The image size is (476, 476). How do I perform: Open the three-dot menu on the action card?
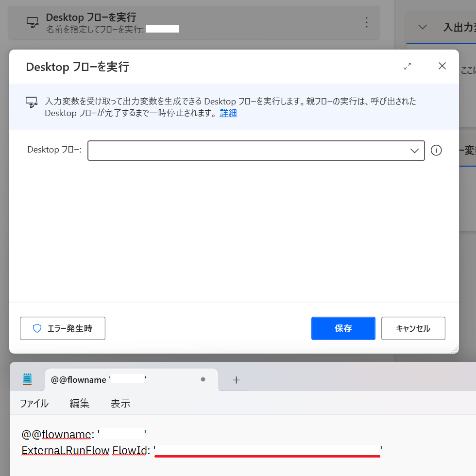pos(367,22)
